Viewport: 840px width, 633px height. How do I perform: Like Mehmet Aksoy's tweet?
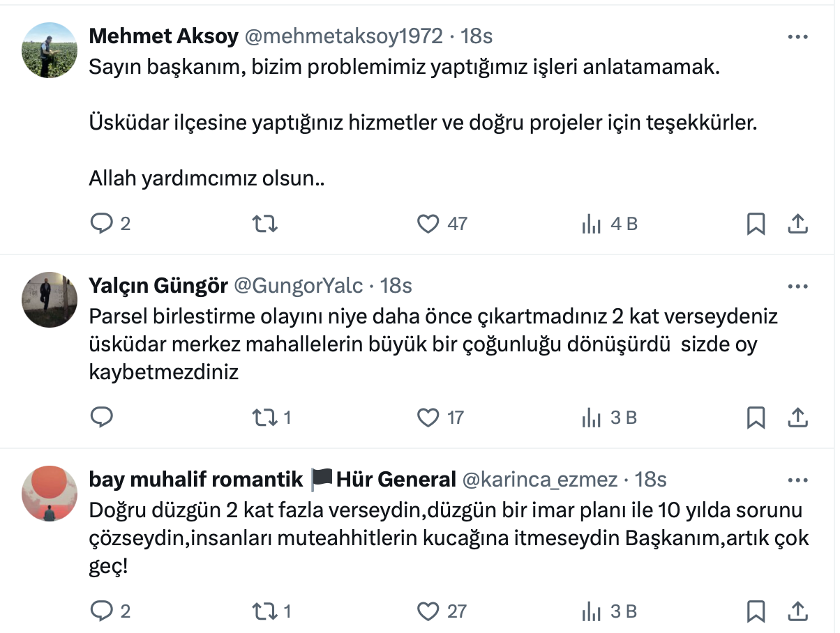click(427, 224)
